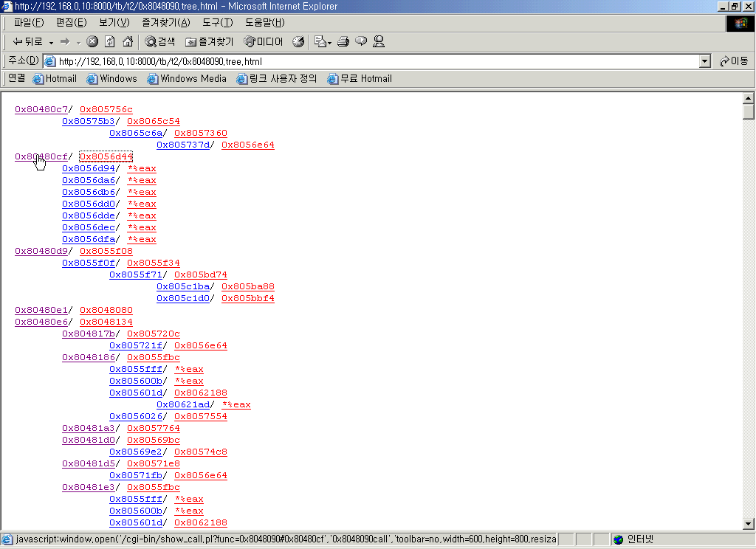The width and height of the screenshot is (756, 549).
Task: Click the Forward arrow toolbar icon
Action: point(65,42)
